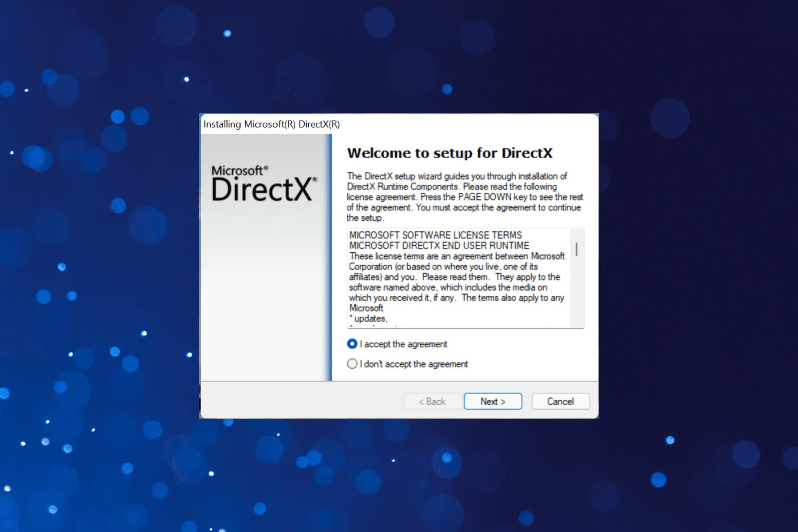Cancel the DirectX installation

point(560,401)
